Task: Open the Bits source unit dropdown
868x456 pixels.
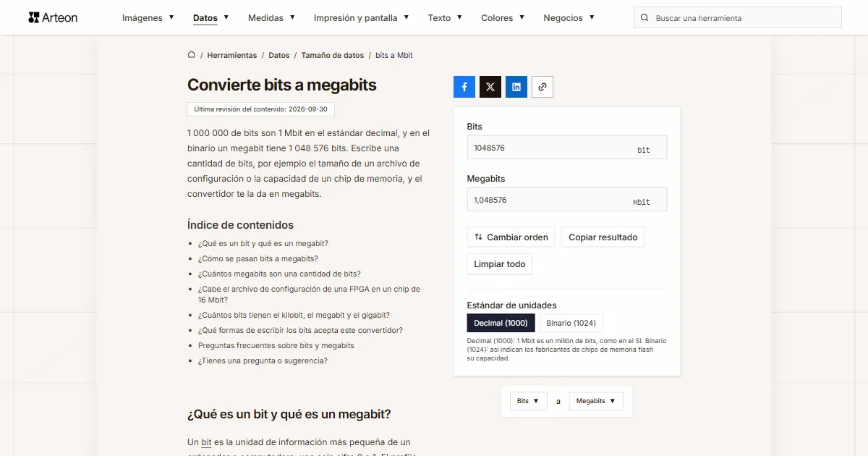Action: tap(529, 401)
